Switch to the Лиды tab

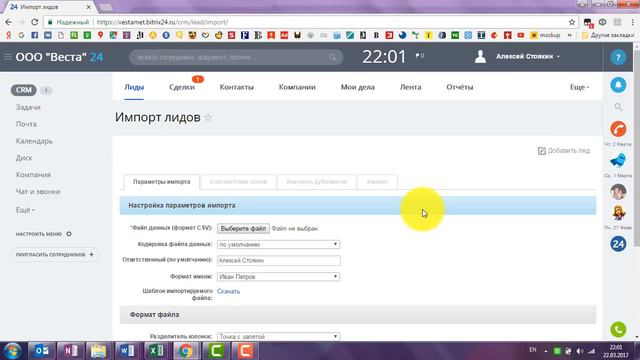pyautogui.click(x=134, y=87)
